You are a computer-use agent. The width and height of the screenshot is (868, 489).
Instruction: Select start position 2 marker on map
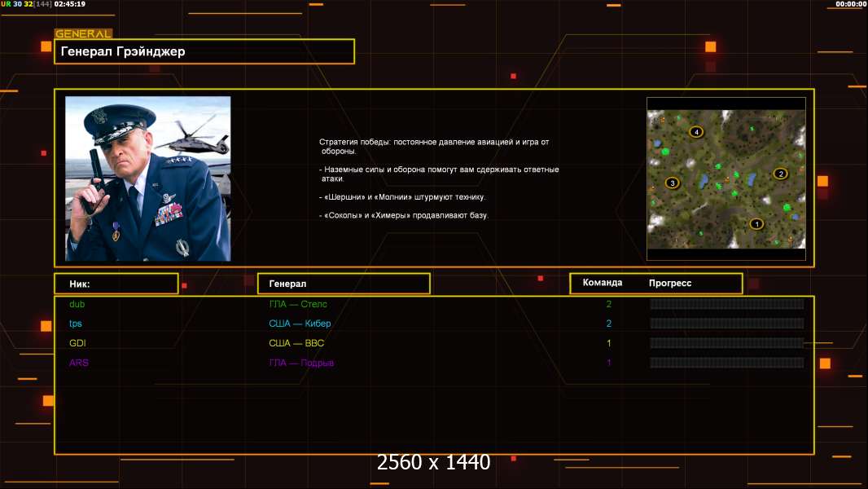[x=780, y=173]
